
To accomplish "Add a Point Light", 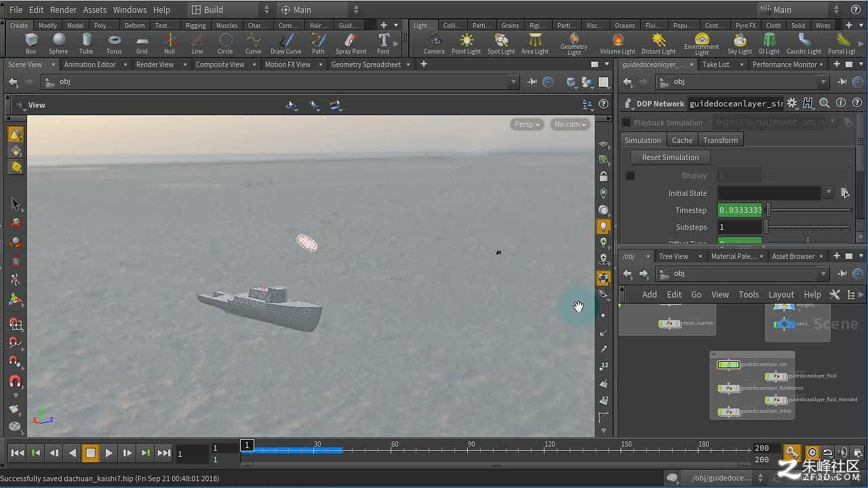I will 466,43.
